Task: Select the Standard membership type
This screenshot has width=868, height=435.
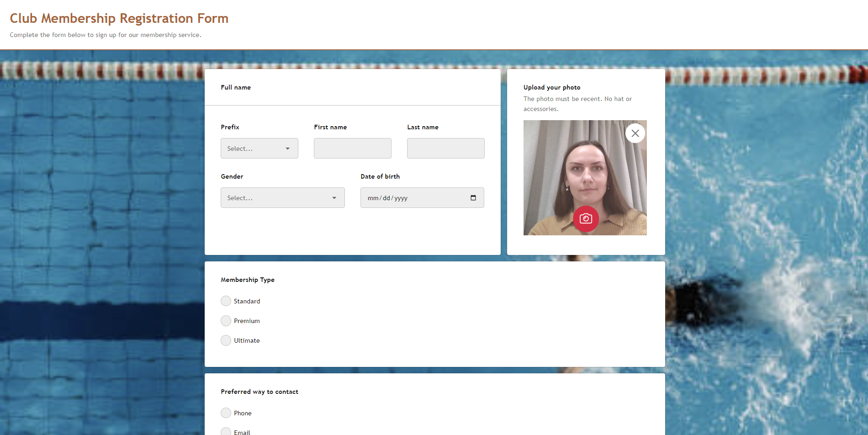Action: tap(226, 301)
